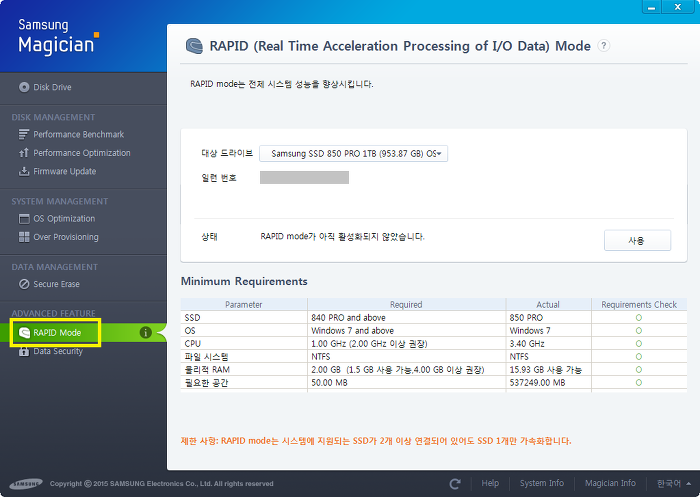Open Magician Info

(x=610, y=483)
